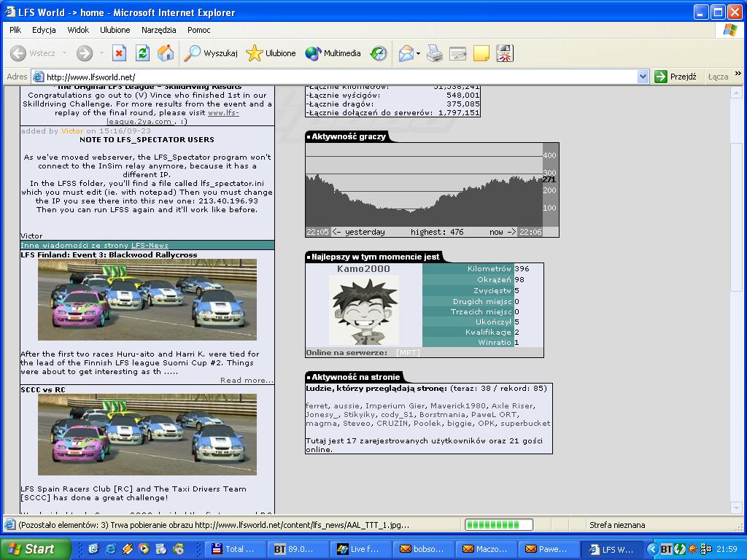
Task: Click the Mail envelope toolbar icon
Action: [406, 53]
